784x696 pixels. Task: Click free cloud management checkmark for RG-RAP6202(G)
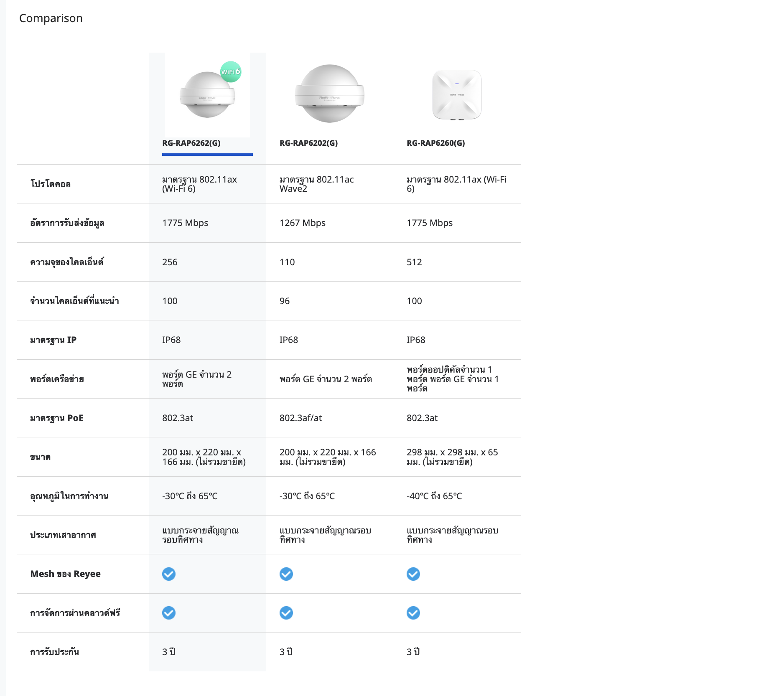tap(286, 613)
